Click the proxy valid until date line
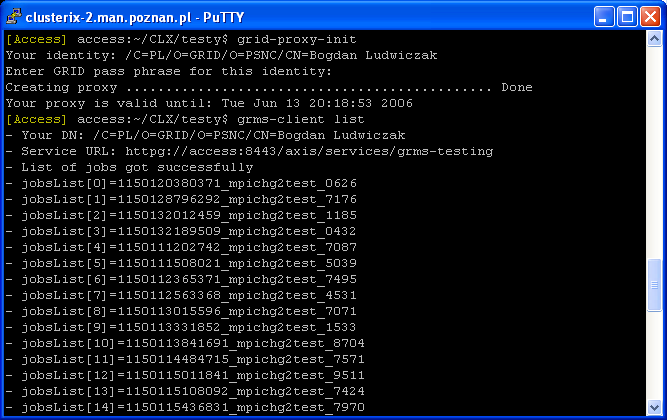Screen dimensions: 667x420 (x=209, y=103)
